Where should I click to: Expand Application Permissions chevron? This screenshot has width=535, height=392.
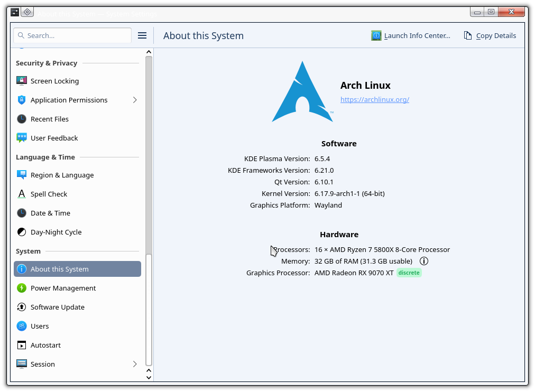pyautogui.click(x=135, y=100)
